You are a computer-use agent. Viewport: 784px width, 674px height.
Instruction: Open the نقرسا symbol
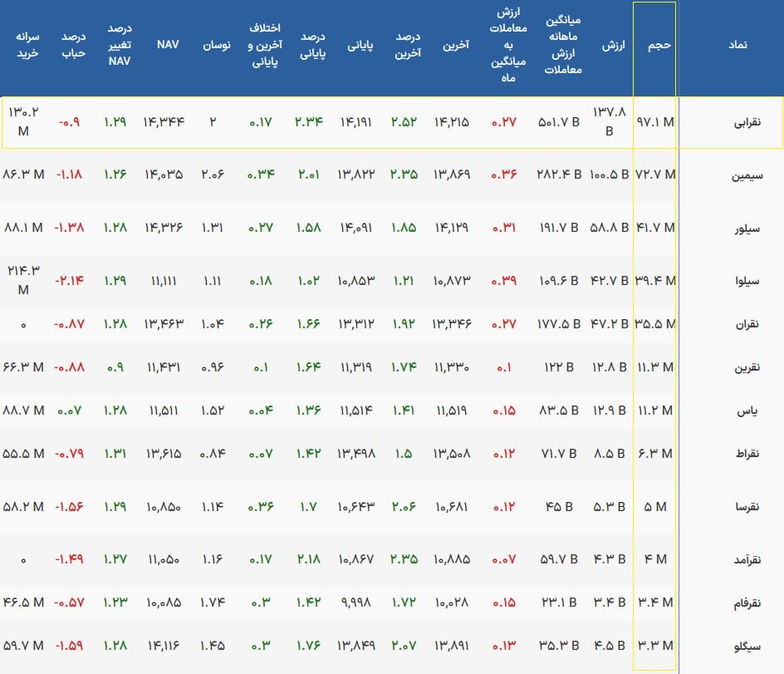pos(747,507)
